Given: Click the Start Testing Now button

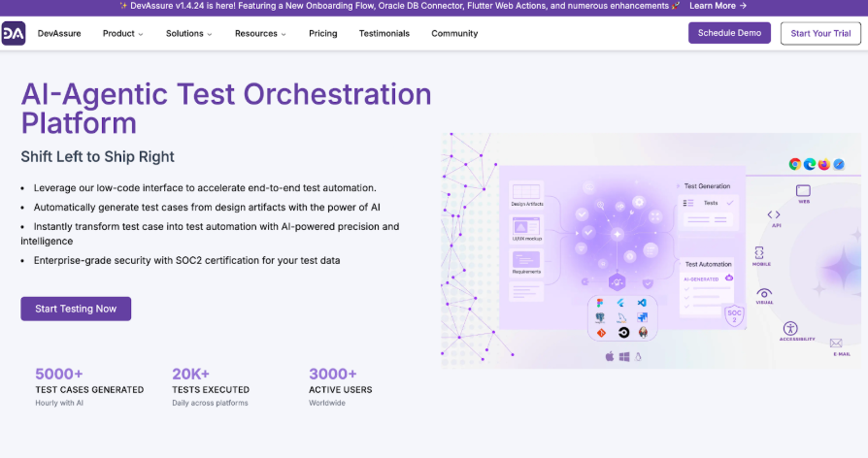Looking at the screenshot, I should pyautogui.click(x=76, y=309).
